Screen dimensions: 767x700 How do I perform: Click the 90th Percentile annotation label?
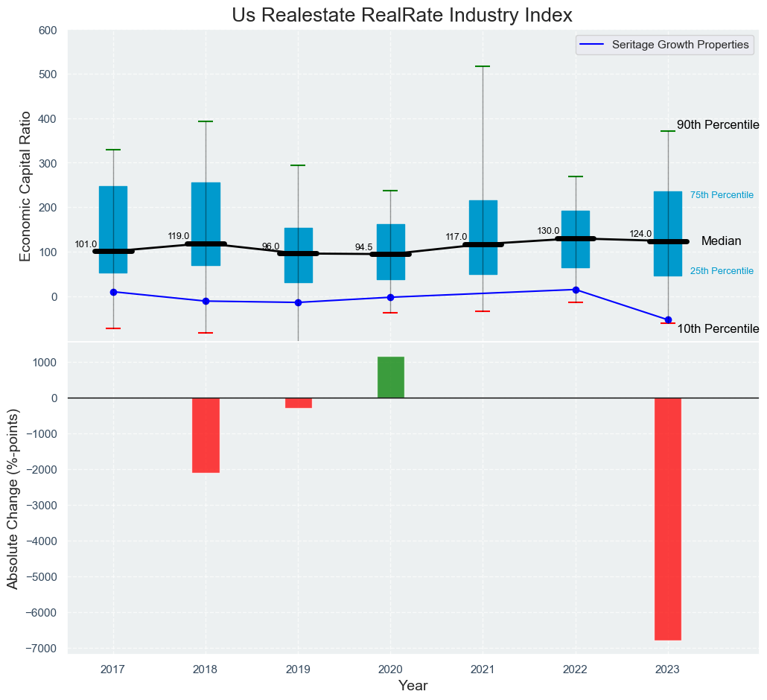(x=717, y=125)
